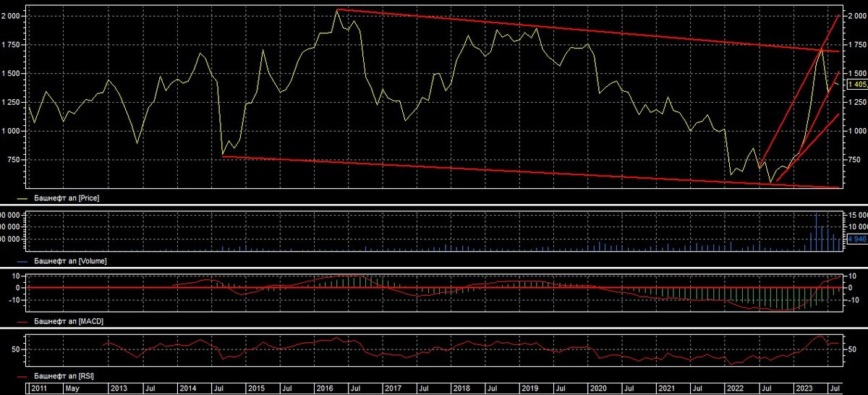Viewport: 868px width, 395px height.
Task: Select 2019 on the time axis
Action: [530, 389]
